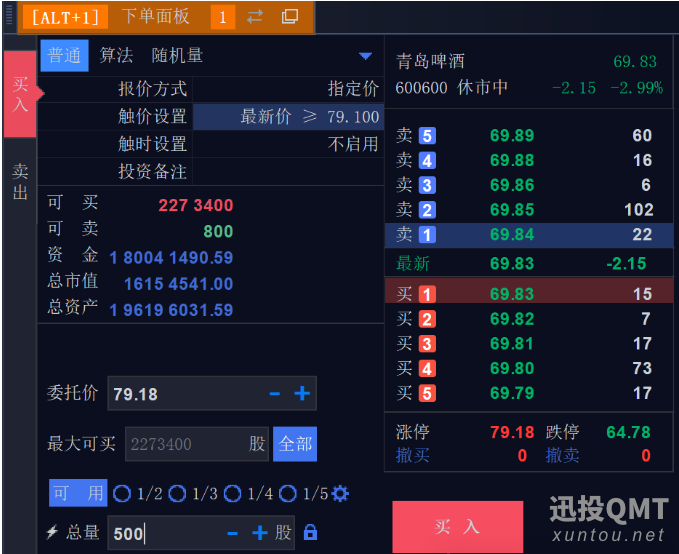This screenshot has width=679, height=554.
Task: Click the swap arrows icon in panel header
Action: [x=255, y=17]
